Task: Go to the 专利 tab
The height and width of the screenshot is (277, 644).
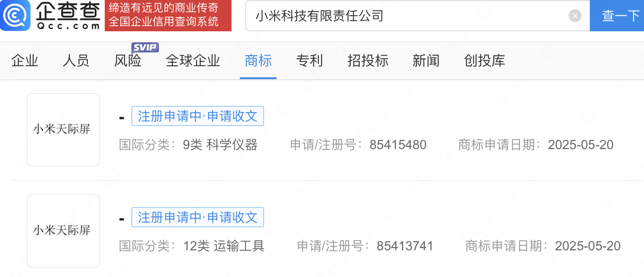Action: click(310, 60)
